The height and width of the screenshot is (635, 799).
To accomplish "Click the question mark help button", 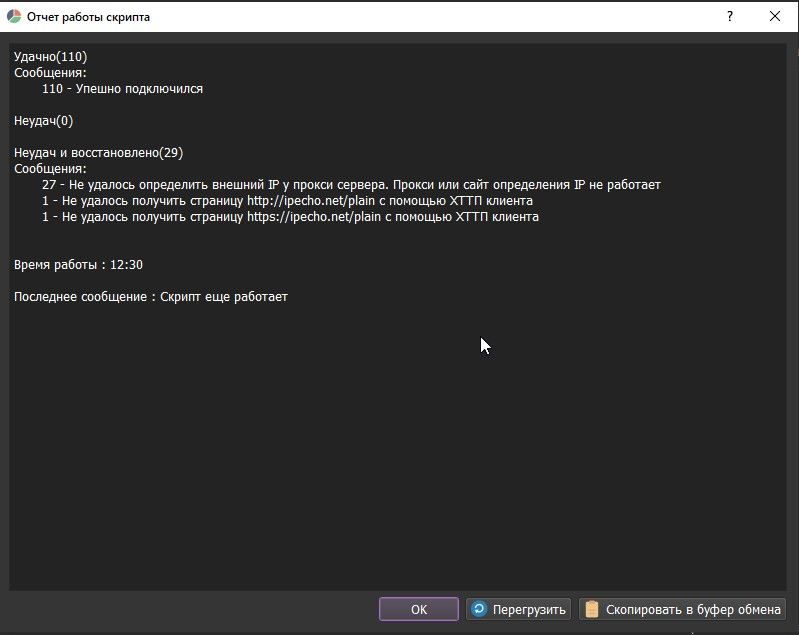I will click(729, 17).
